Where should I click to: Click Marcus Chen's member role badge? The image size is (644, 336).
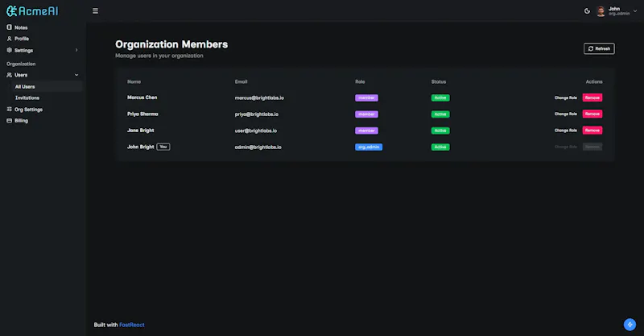pos(366,97)
